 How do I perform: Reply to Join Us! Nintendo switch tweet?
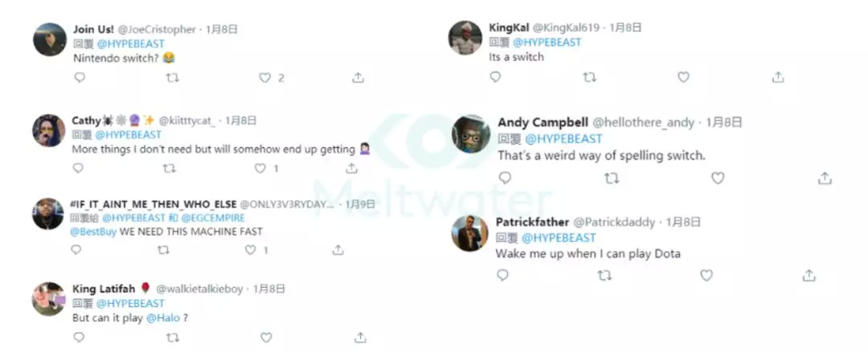point(80,78)
